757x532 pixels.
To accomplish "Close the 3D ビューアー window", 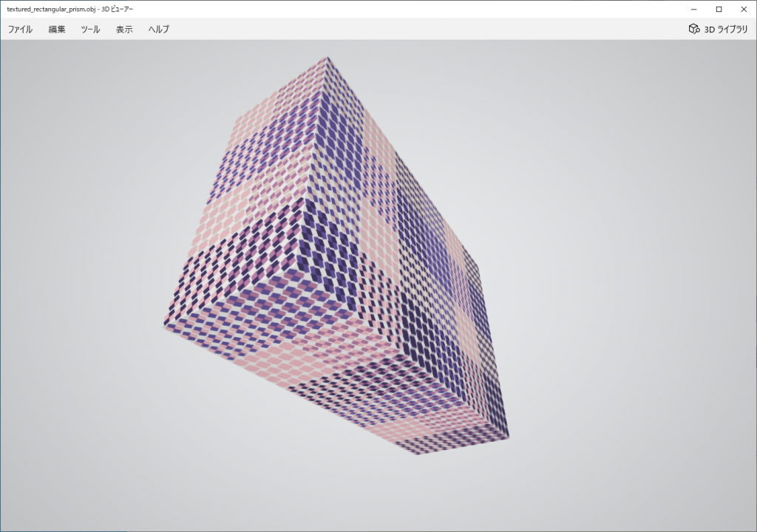I will 744,9.
